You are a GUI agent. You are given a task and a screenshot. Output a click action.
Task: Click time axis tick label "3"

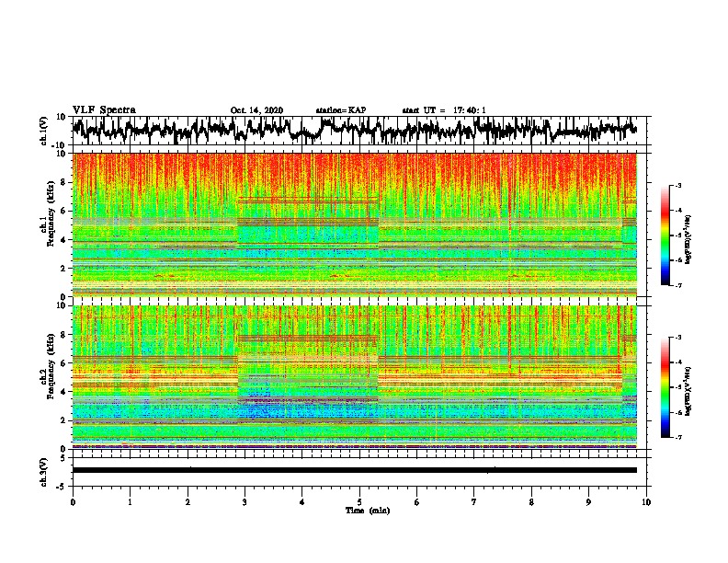(245, 502)
